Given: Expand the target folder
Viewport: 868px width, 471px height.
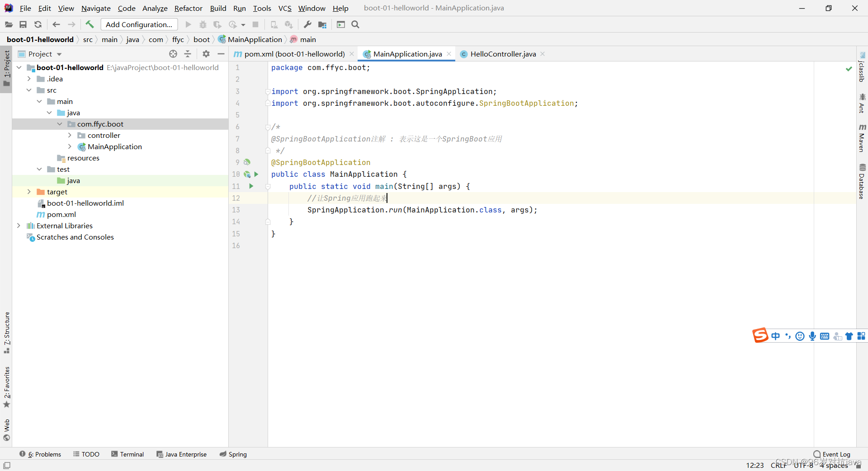Looking at the screenshot, I should tap(29, 192).
